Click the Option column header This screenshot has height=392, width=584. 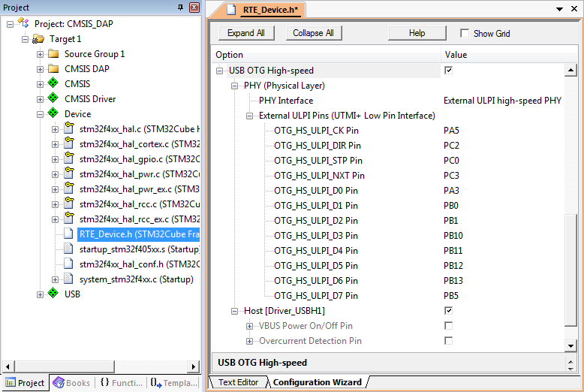(327, 55)
